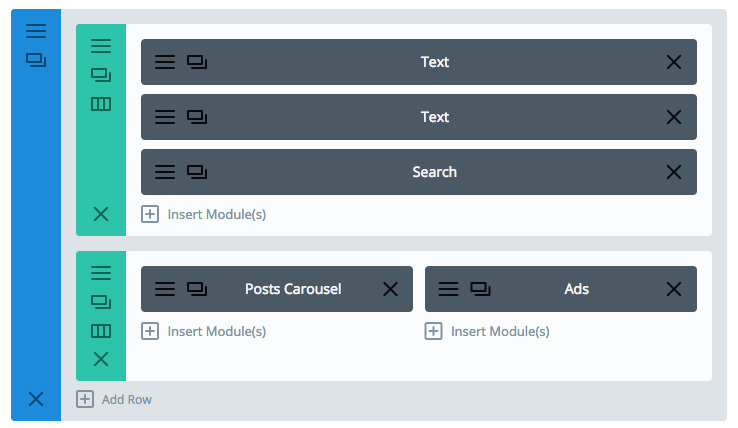Click Insert Module(s) in first row

[x=205, y=214]
